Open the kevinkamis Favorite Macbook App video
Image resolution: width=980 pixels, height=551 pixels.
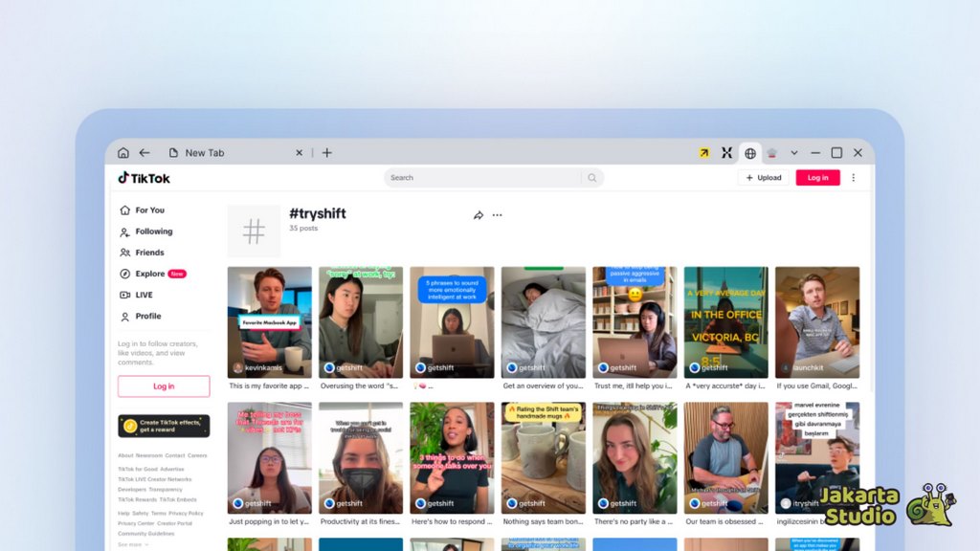269,322
